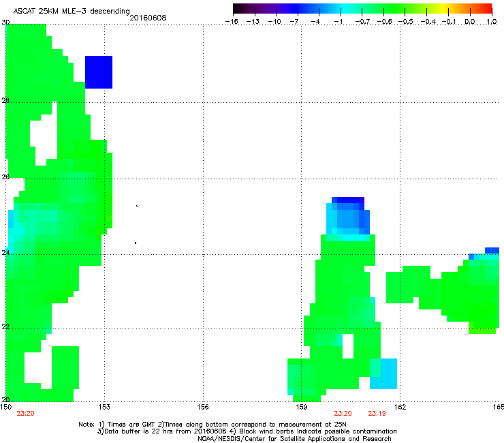The image size is (504, 443).
Task: Click the colorbar label -0.1
Action: (449, 22)
